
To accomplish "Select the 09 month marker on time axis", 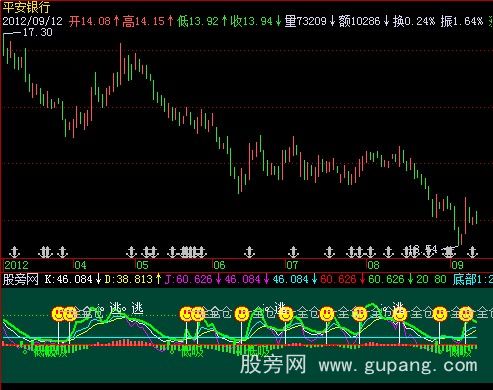I will pyautogui.click(x=457, y=265).
